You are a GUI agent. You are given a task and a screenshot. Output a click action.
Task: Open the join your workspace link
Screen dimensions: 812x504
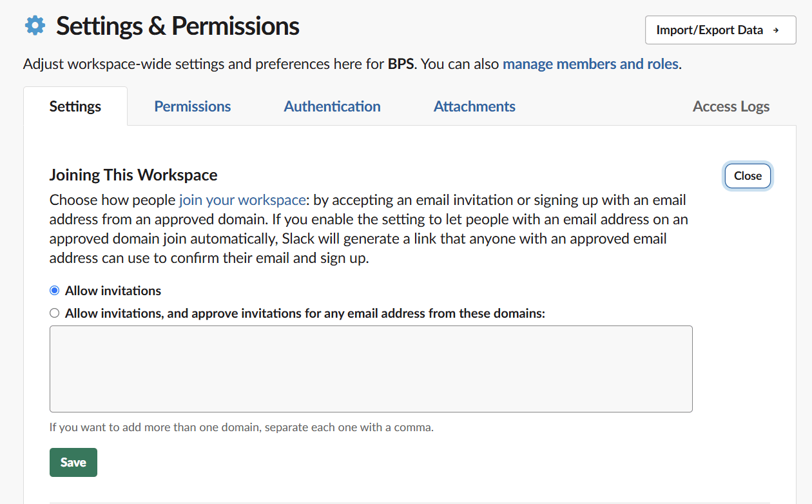(x=242, y=200)
